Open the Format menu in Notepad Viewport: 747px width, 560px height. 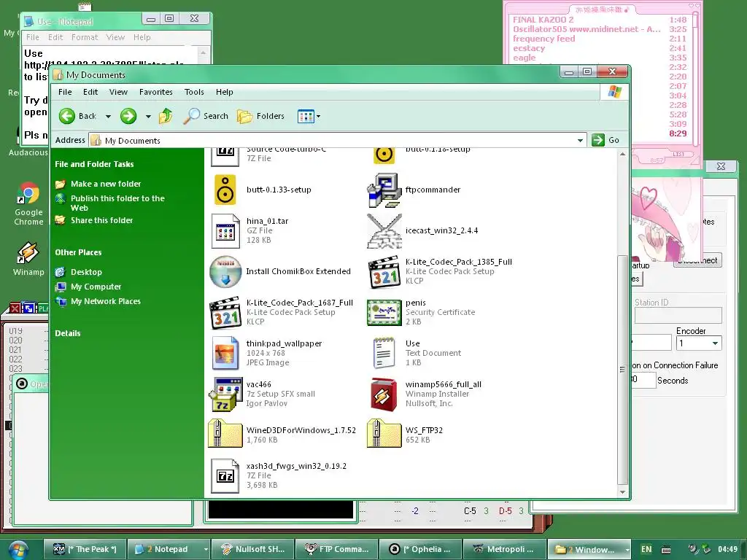click(x=85, y=37)
